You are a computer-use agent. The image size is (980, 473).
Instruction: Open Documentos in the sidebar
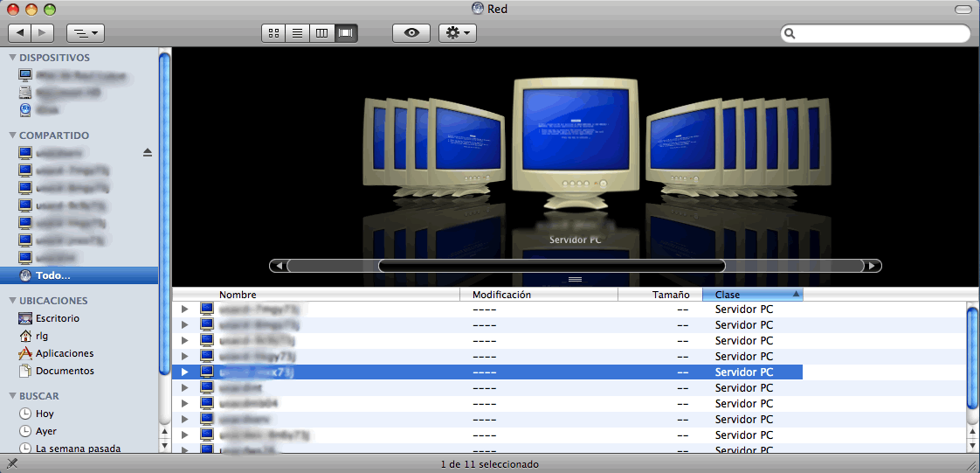pyautogui.click(x=65, y=371)
